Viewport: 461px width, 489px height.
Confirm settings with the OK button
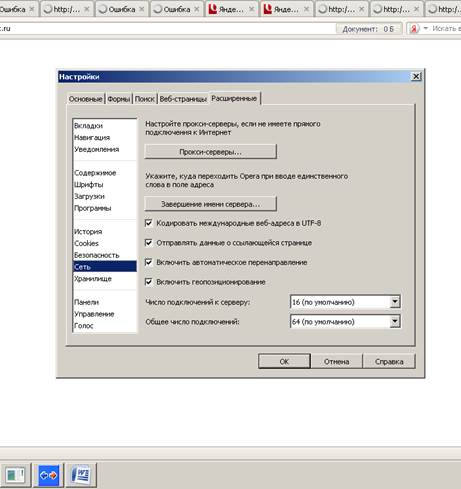click(284, 361)
